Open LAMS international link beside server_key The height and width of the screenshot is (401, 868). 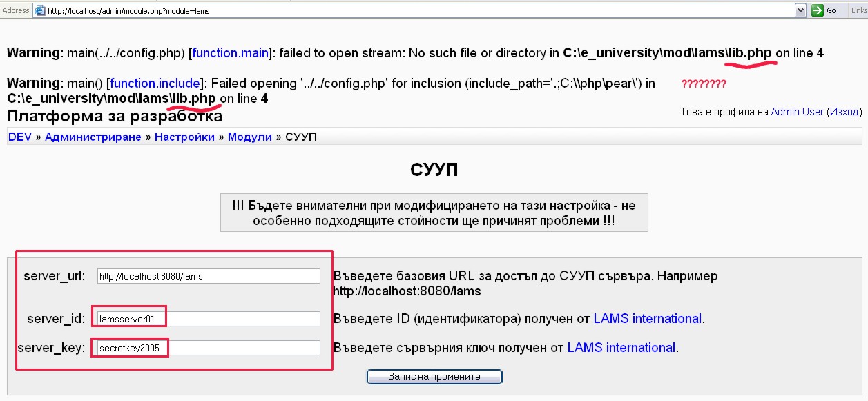tap(621, 348)
